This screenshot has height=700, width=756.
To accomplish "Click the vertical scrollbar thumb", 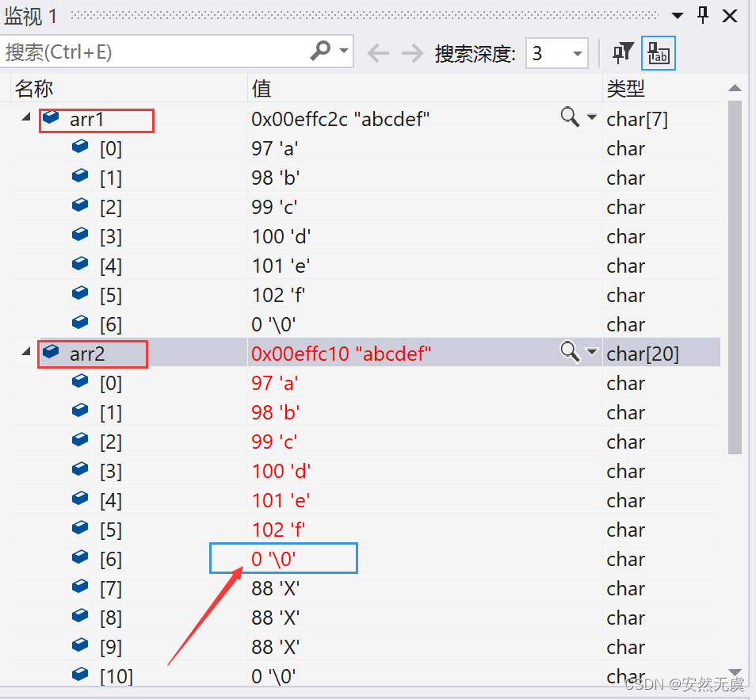I will (x=735, y=277).
